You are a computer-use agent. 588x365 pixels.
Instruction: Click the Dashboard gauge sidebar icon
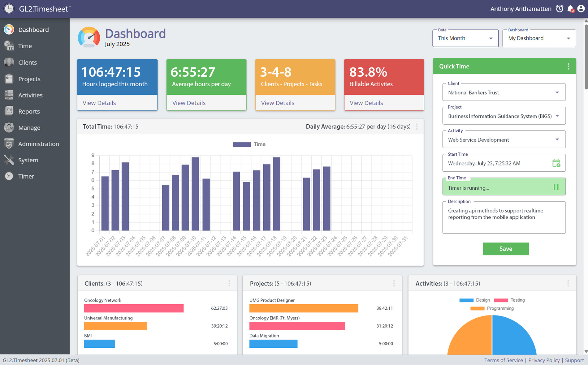(x=9, y=29)
